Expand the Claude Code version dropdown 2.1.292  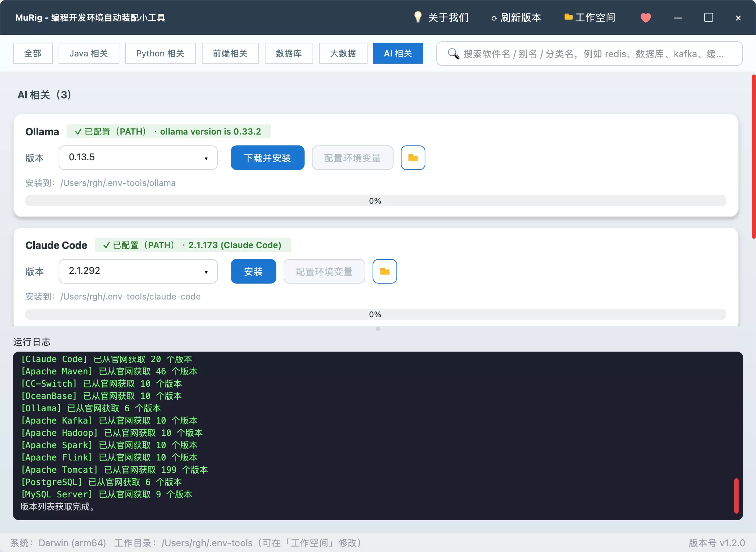(138, 271)
